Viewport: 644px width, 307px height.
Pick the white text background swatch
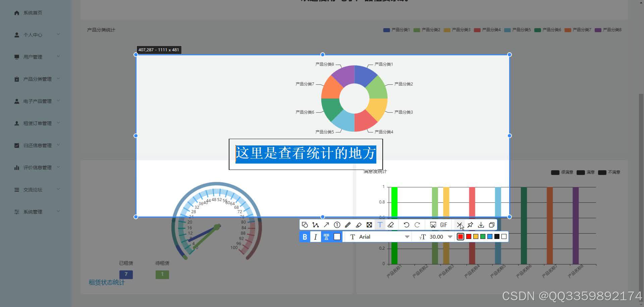(337, 237)
